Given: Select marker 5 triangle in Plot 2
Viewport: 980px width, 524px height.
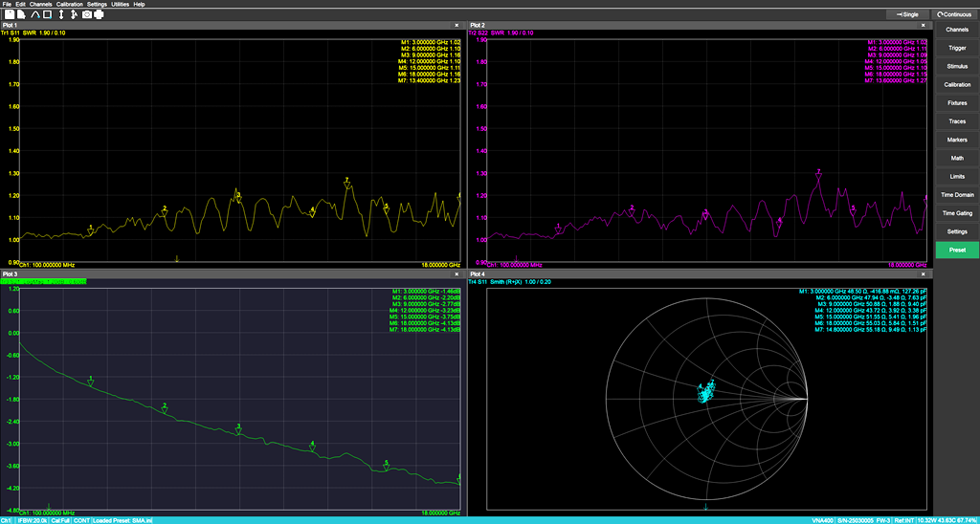Looking at the screenshot, I should point(853,211).
